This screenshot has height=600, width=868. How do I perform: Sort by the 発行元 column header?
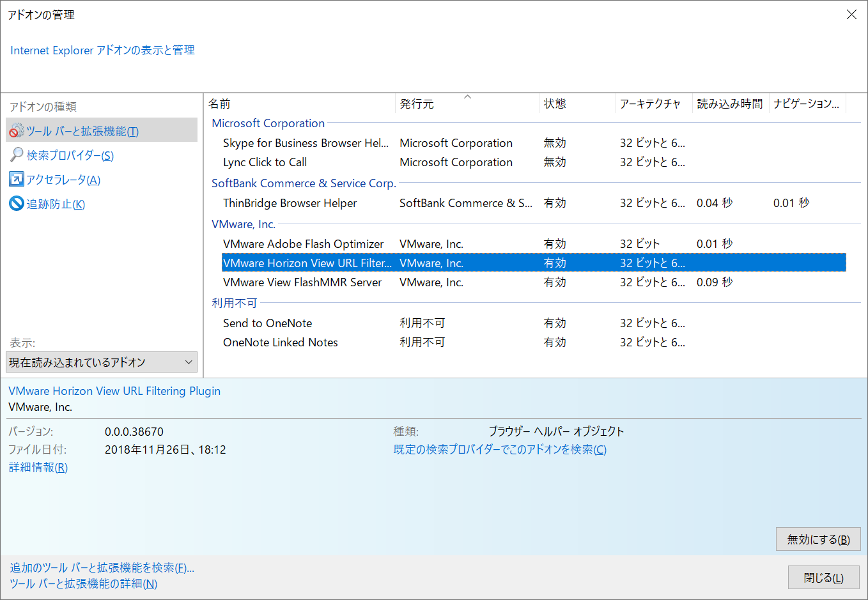click(467, 104)
